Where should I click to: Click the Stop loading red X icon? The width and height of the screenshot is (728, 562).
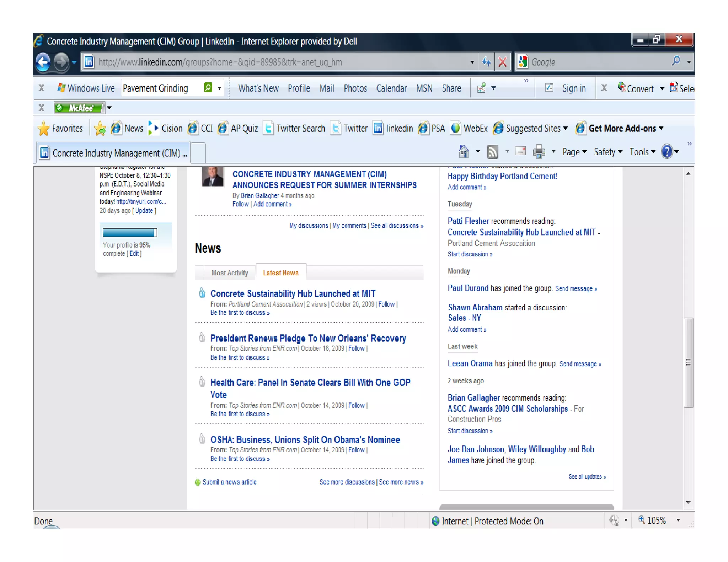(x=502, y=62)
